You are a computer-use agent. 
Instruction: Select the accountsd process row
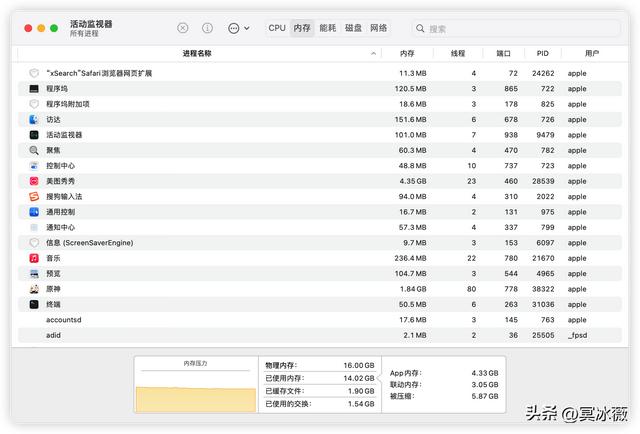click(x=320, y=320)
